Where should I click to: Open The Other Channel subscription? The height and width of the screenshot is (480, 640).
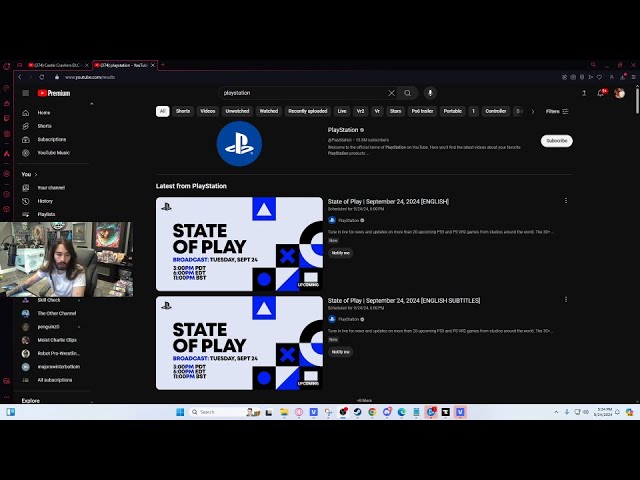[55, 313]
